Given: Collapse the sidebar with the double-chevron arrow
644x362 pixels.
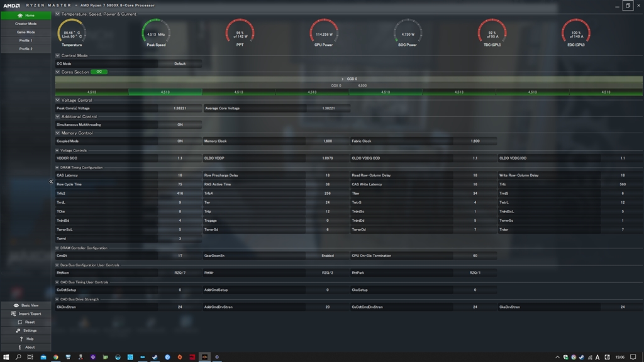Looking at the screenshot, I should [51, 182].
